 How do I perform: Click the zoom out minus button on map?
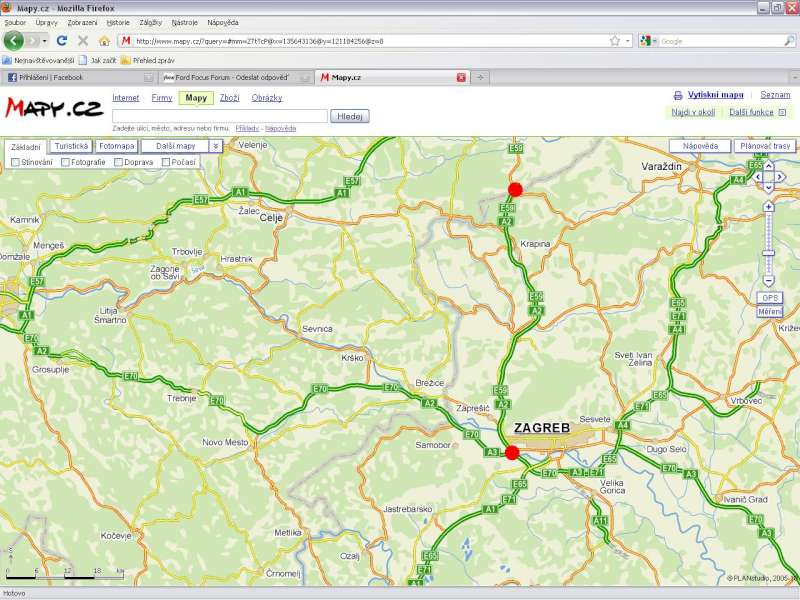coord(768,282)
